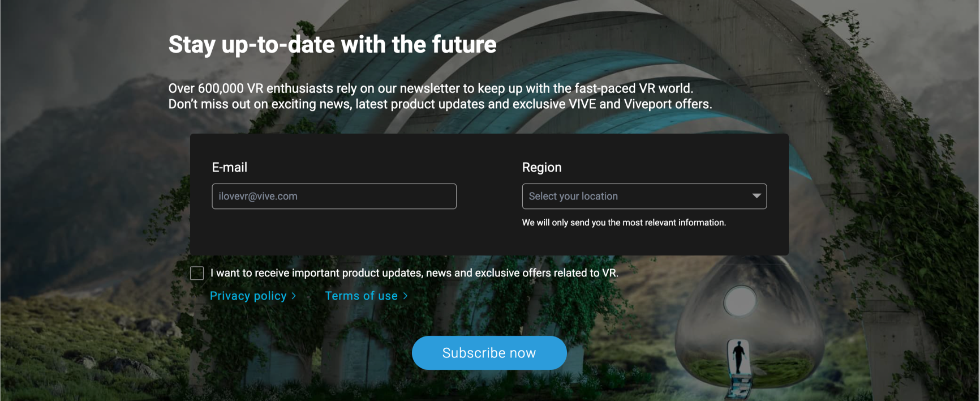Click the dropdown arrow in Region field
Viewport: 980px width, 401px height.
coord(757,196)
